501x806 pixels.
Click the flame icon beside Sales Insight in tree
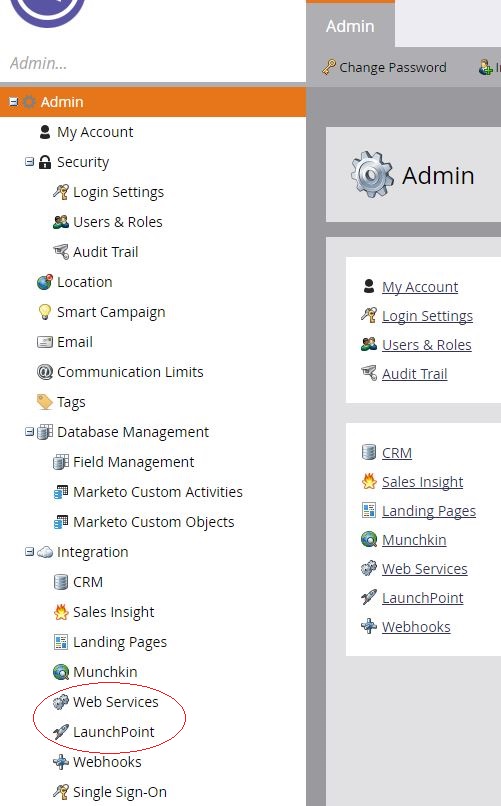[x=61, y=612]
